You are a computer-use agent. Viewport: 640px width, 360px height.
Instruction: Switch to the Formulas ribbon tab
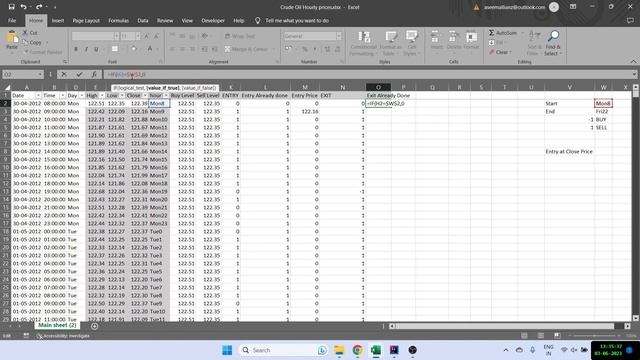(118, 20)
